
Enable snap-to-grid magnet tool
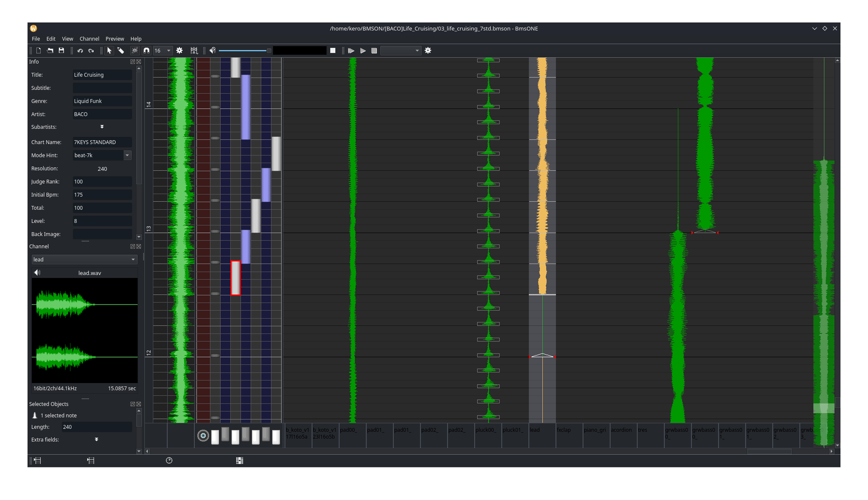(147, 50)
